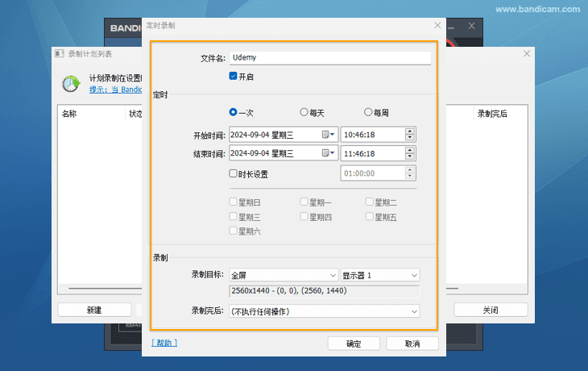Check the 星期六 checkbox
This screenshot has height=371, width=588.
tap(233, 231)
